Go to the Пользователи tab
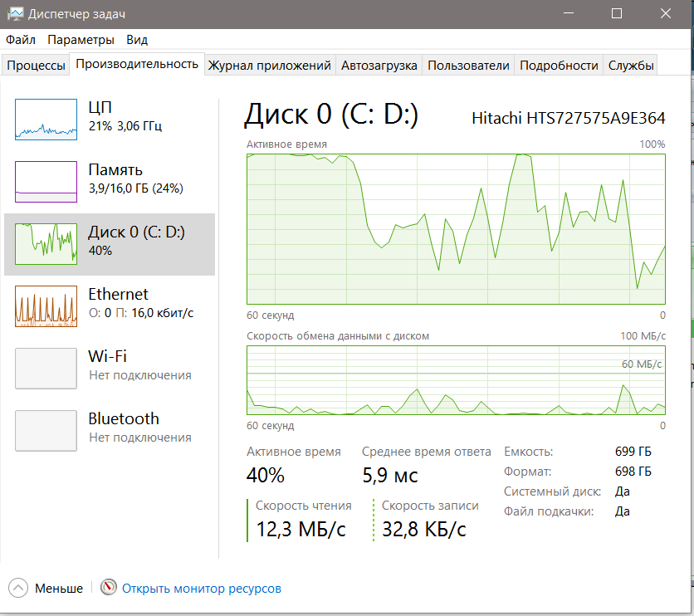Screen dimensions: 694x616 [x=468, y=66]
